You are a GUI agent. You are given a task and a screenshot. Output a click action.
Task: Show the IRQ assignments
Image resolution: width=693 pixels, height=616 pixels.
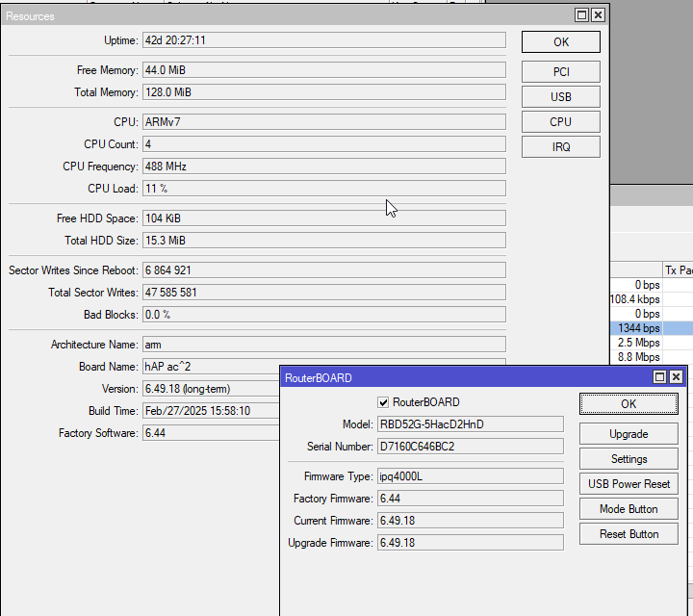pos(561,147)
